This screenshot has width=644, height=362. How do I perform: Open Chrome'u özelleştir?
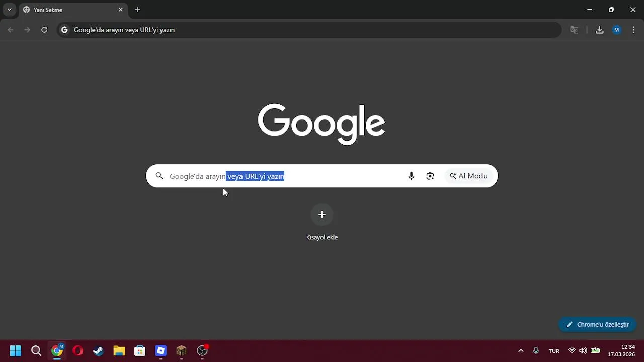(x=598, y=324)
